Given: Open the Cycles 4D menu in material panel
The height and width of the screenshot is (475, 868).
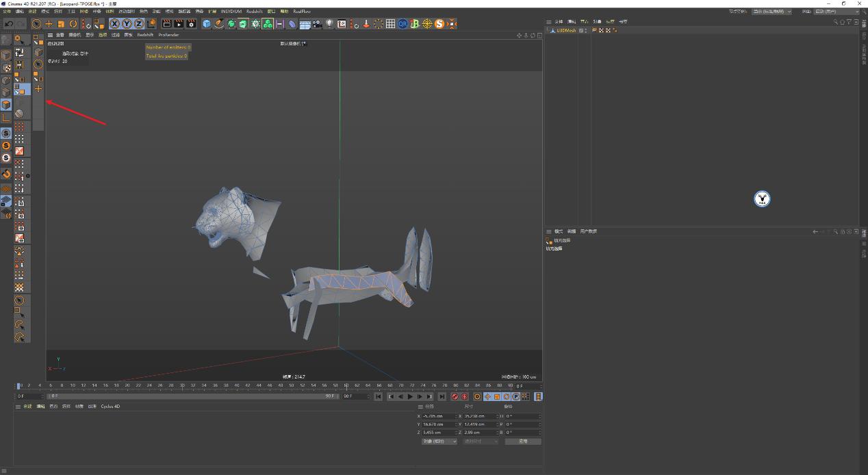Looking at the screenshot, I should click(110, 407).
